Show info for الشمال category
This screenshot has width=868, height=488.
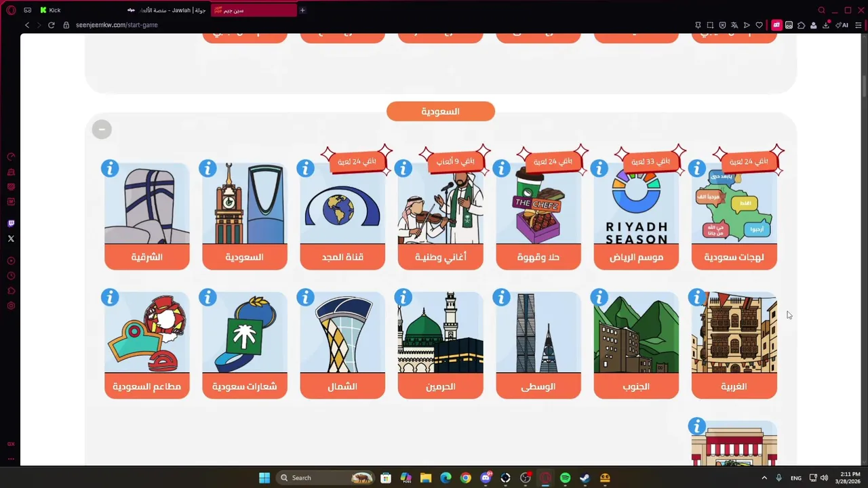point(305,297)
